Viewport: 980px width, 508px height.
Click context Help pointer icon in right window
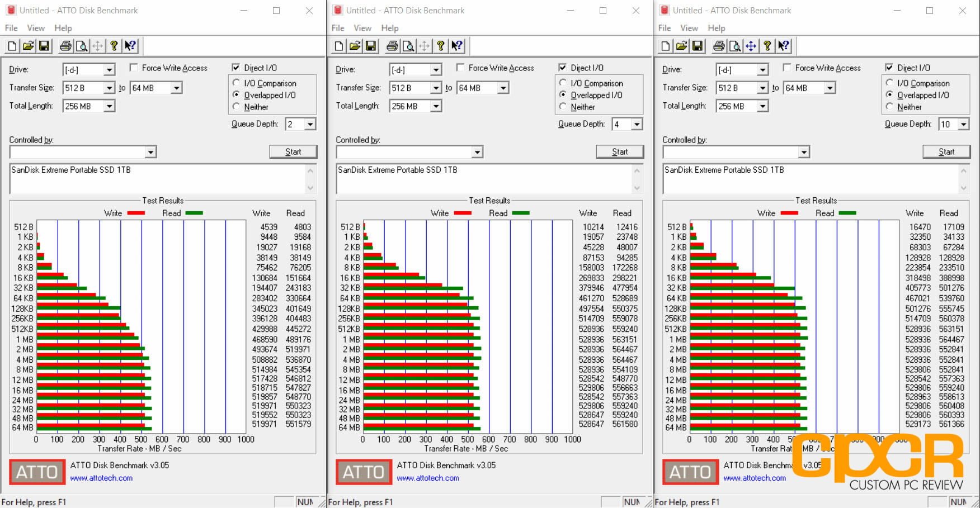[x=783, y=46]
